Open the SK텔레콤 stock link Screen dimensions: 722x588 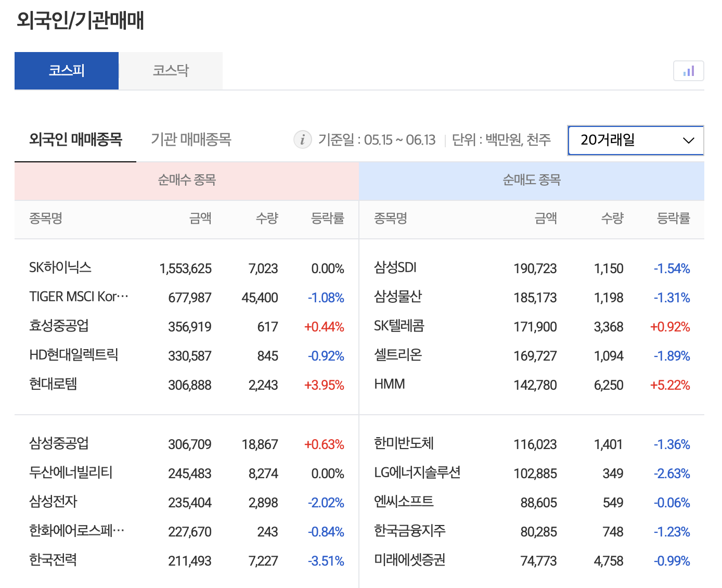tap(399, 326)
